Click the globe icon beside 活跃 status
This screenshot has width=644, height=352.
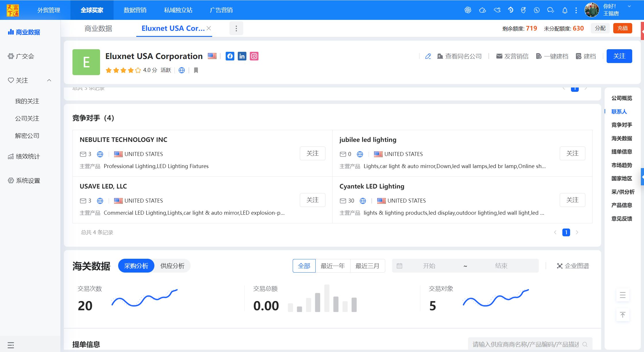182,70
